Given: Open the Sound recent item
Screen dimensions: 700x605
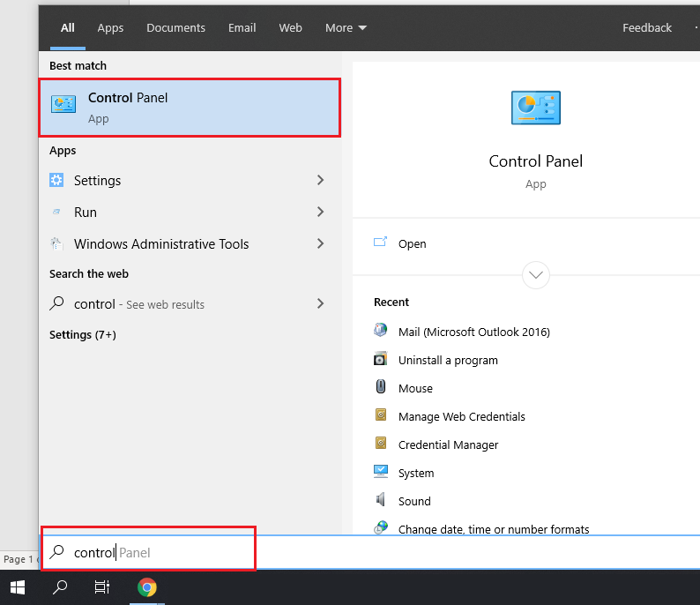Looking at the screenshot, I should 414,501.
